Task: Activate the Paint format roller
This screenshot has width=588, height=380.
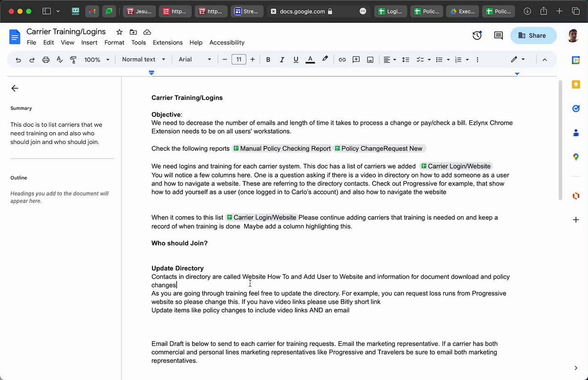Action: coord(73,60)
